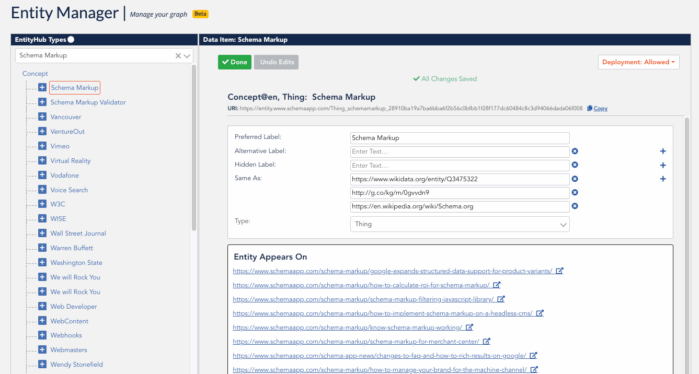Expand the Schema Markup tree node

(x=42, y=87)
